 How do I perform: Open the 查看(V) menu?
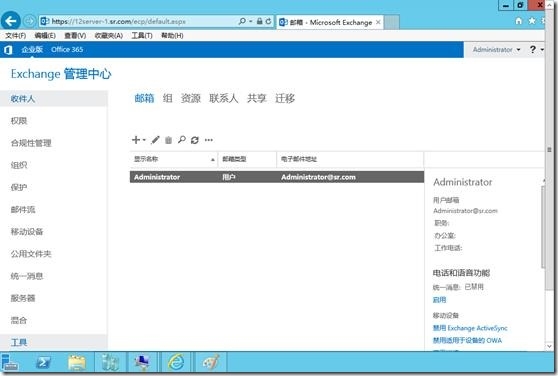(x=75, y=36)
